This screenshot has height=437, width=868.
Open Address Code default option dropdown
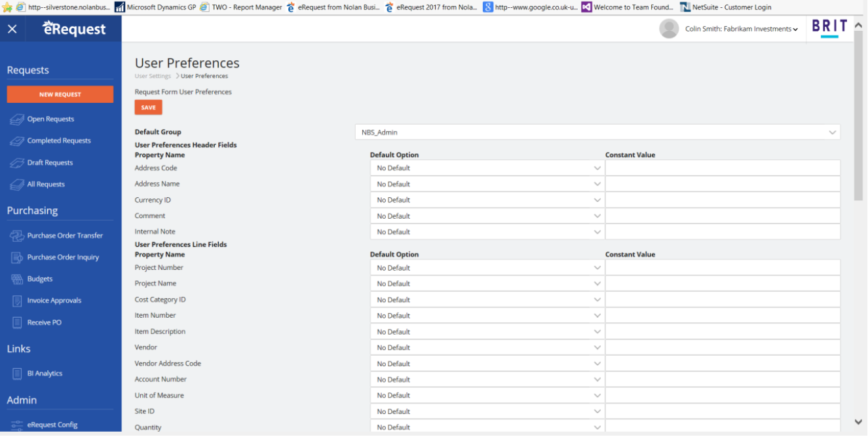[x=487, y=168]
